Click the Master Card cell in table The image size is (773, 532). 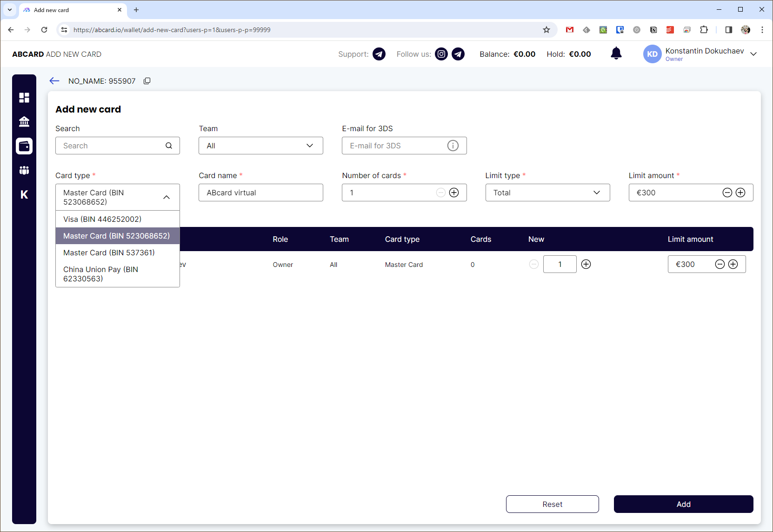click(404, 265)
